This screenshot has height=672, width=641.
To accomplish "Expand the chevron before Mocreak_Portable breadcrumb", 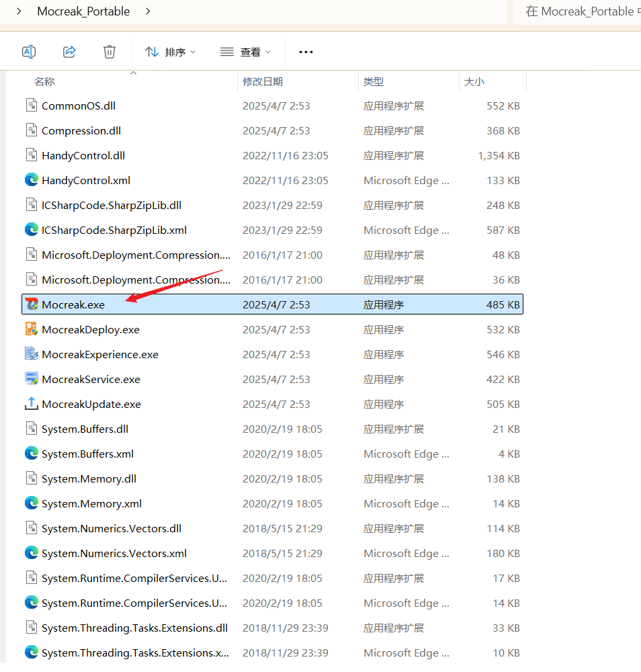I will (19, 11).
